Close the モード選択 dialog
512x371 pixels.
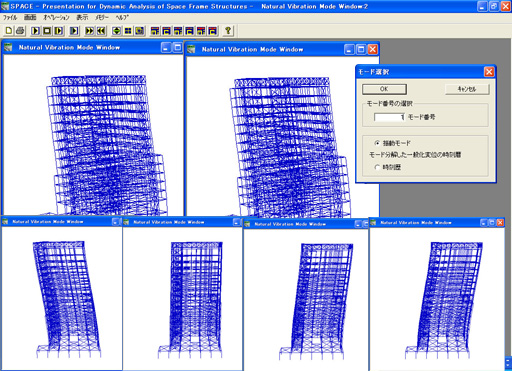pyautogui.click(x=489, y=72)
